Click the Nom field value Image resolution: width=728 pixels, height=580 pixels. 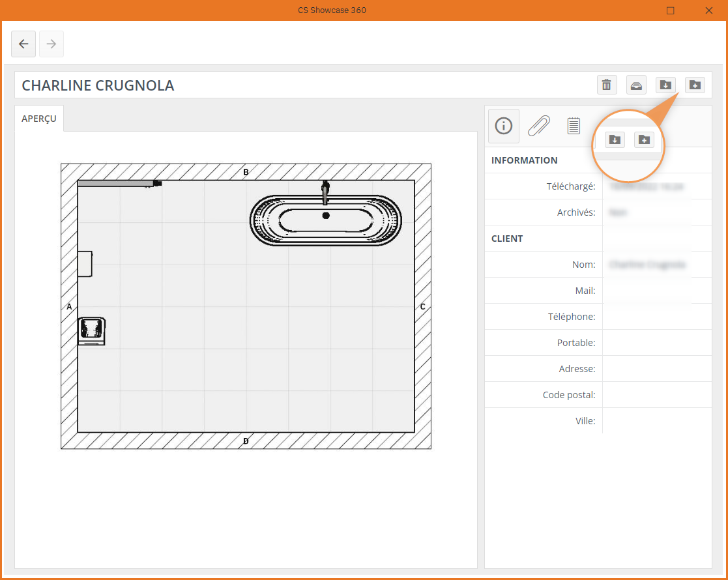pyautogui.click(x=647, y=265)
